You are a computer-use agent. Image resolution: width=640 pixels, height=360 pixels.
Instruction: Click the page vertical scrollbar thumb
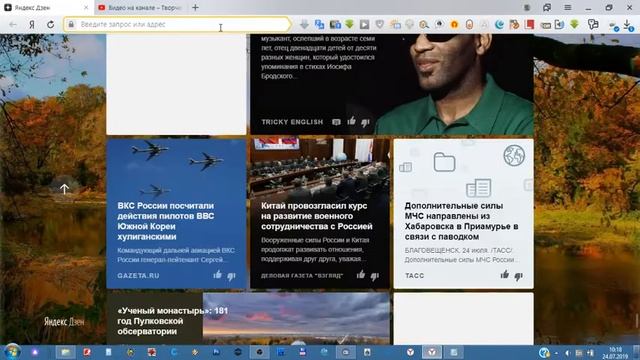point(636,320)
